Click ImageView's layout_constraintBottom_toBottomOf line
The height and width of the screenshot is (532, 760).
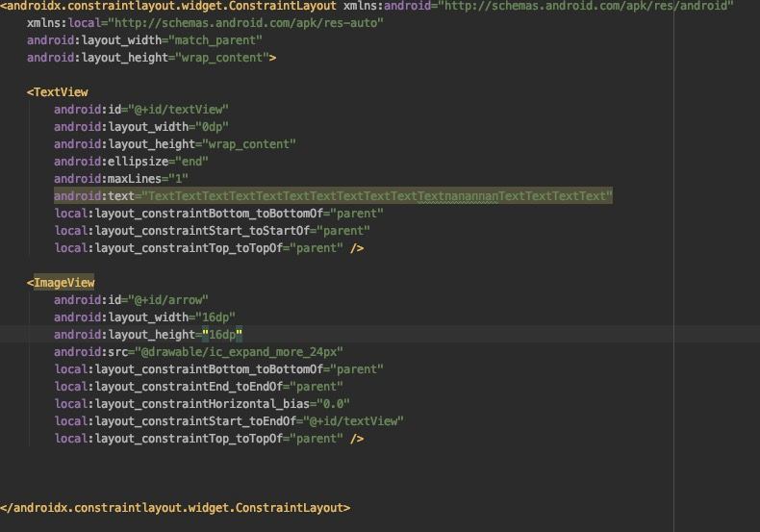[x=218, y=369]
